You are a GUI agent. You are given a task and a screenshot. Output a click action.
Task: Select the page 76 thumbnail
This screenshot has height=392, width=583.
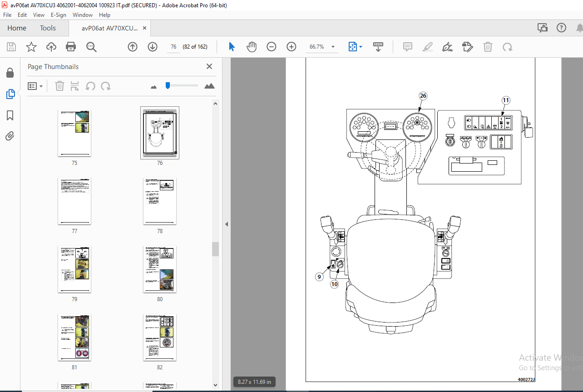160,133
